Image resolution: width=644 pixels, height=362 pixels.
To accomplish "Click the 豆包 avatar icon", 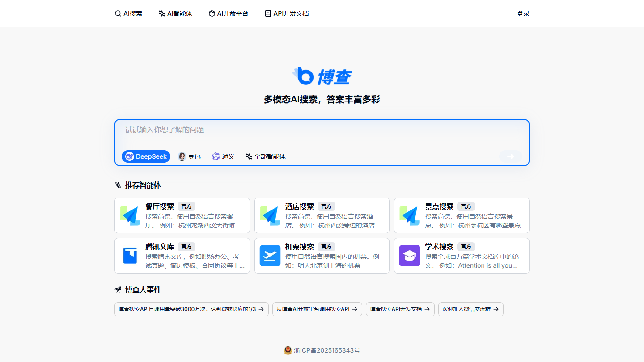I will coord(182,156).
